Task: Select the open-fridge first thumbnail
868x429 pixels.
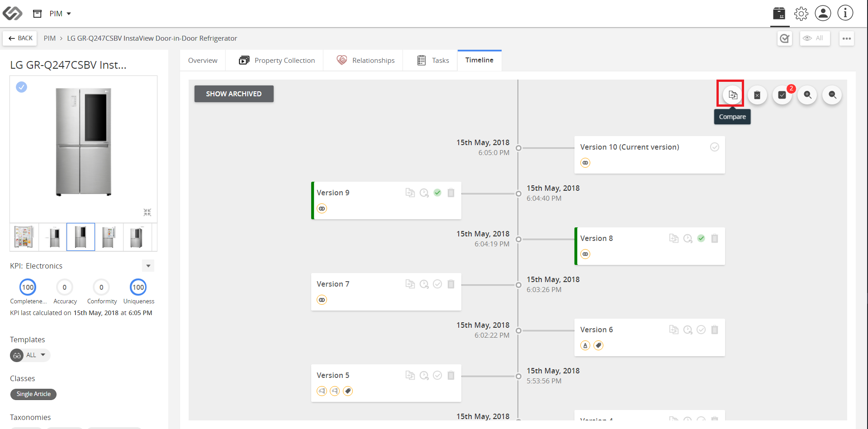Action: coord(24,237)
